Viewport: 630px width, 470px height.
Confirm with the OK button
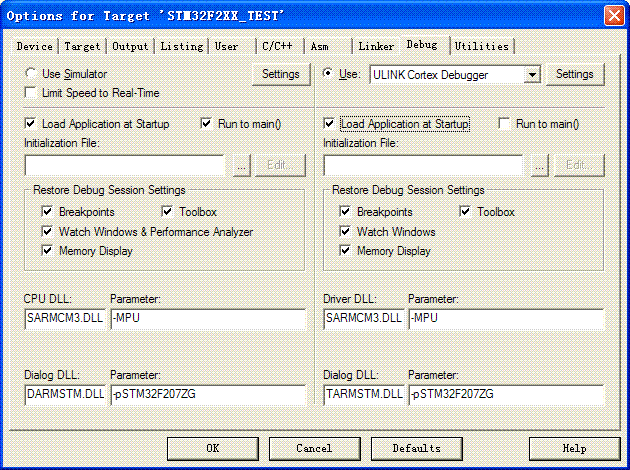click(213, 448)
